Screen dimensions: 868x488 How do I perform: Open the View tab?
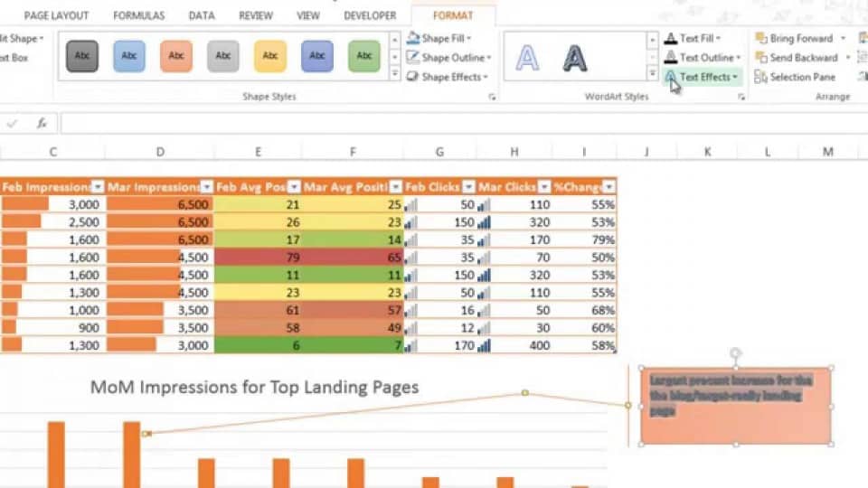[307, 15]
